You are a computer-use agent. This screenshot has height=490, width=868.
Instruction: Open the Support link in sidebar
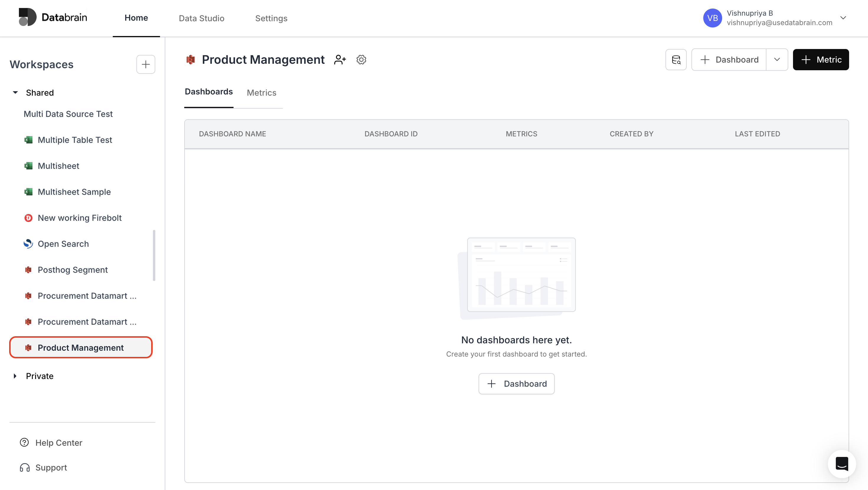(x=51, y=468)
